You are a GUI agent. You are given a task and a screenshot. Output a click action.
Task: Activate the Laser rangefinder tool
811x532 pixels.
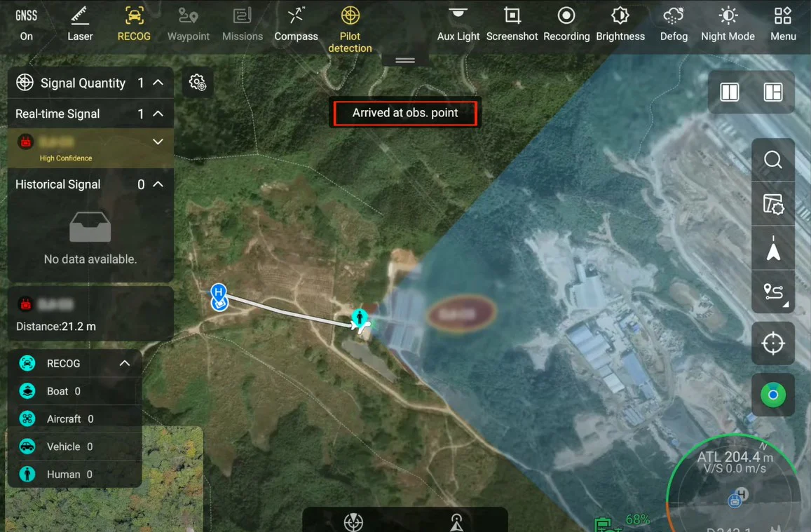(x=80, y=24)
